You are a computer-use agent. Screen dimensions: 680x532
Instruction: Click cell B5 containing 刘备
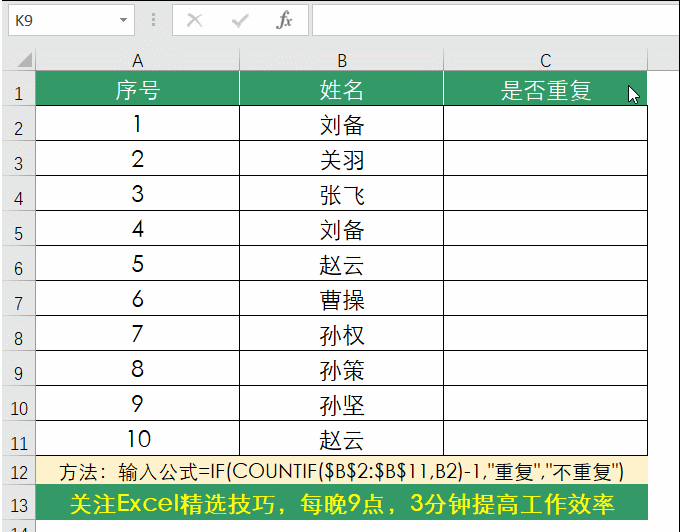[x=342, y=228]
